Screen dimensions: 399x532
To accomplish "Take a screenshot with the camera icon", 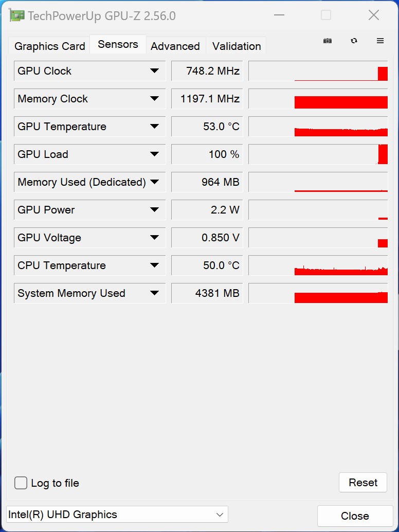I will (x=328, y=41).
